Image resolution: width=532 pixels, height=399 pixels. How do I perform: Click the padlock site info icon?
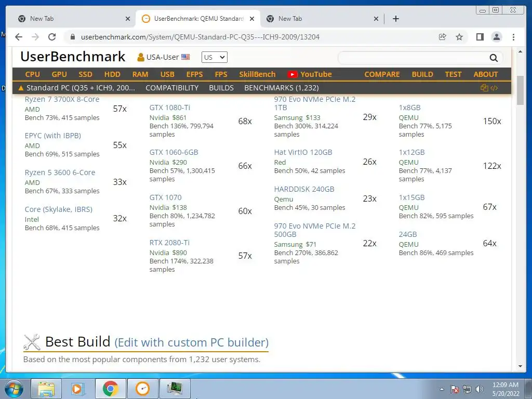[x=72, y=37]
